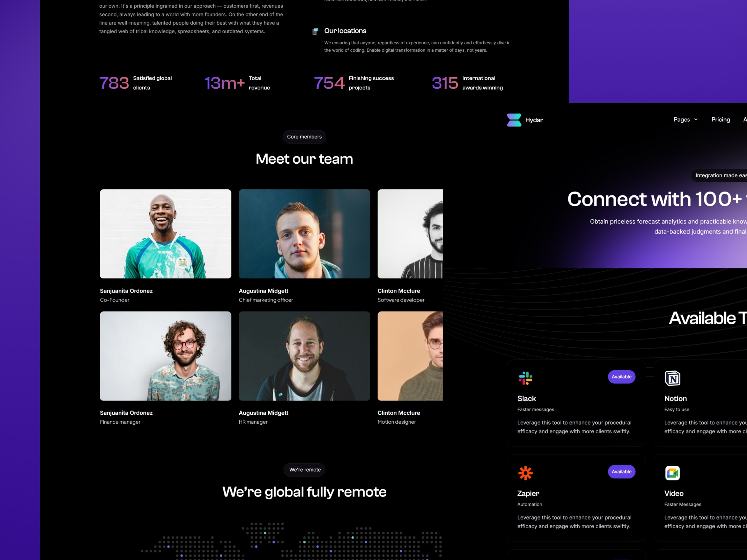Click the 'Core members' button tag
Screen dimensions: 747x560
[x=304, y=137]
